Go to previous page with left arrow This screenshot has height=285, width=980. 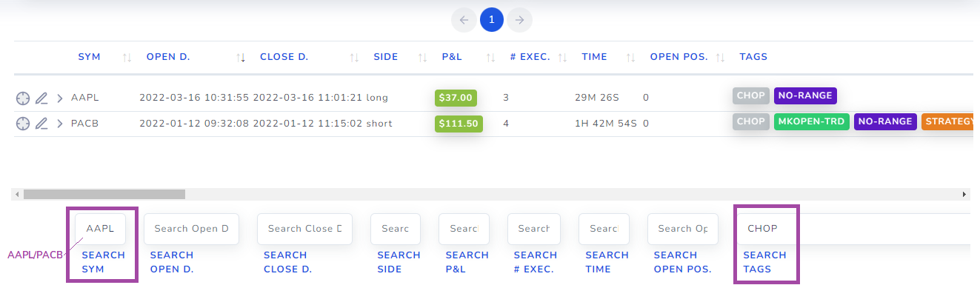click(x=464, y=20)
